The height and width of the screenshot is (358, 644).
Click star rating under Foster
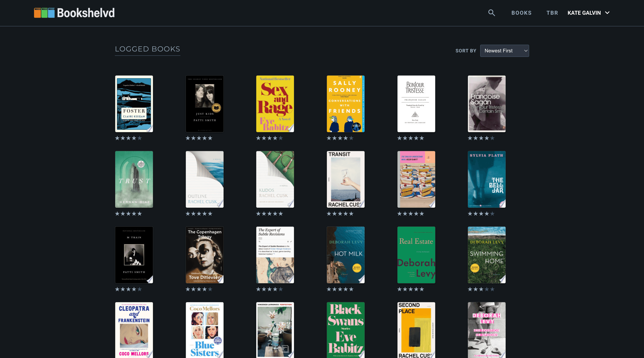coord(128,138)
